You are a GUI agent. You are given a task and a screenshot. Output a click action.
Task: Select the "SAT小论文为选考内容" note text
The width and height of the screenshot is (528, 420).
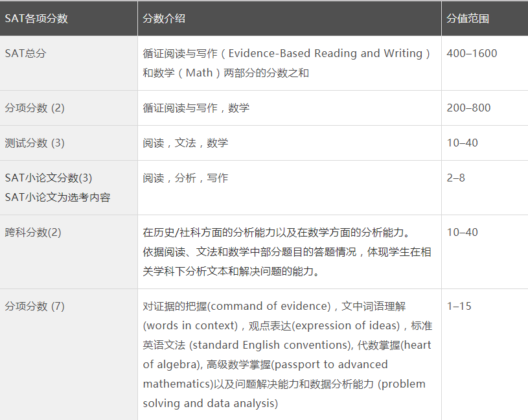coord(58,197)
